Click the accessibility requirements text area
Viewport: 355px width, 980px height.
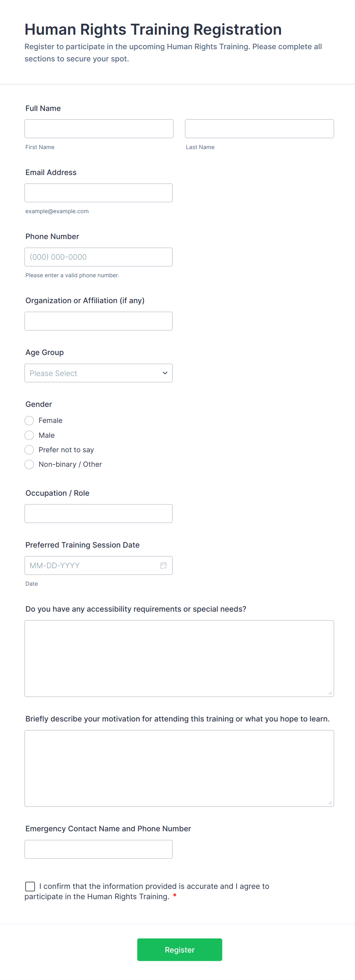(x=179, y=659)
